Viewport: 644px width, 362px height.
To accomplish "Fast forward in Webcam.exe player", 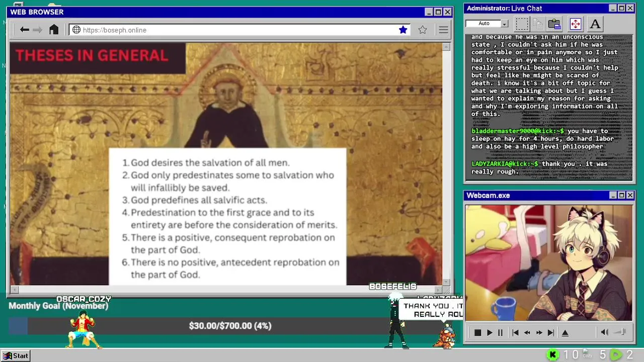I will pos(539,333).
